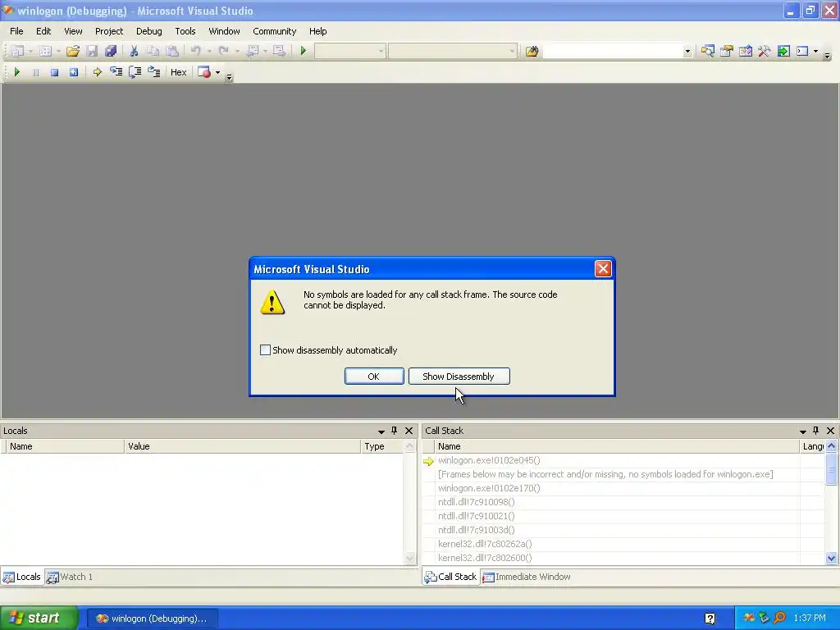Screen dimensions: 840x630
Task: Click OK in the warning dialog
Action: [374, 376]
